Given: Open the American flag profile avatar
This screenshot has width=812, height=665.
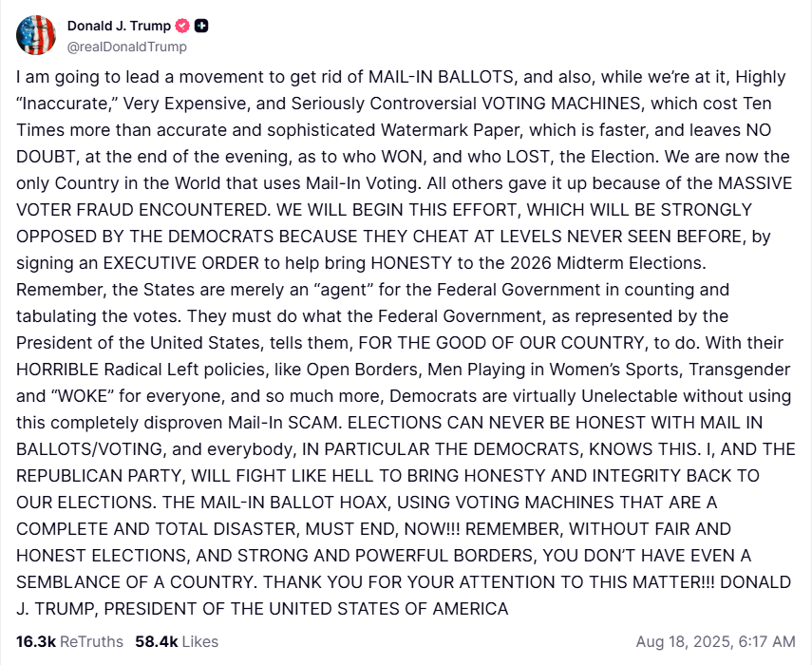Looking at the screenshot, I should coord(36,35).
